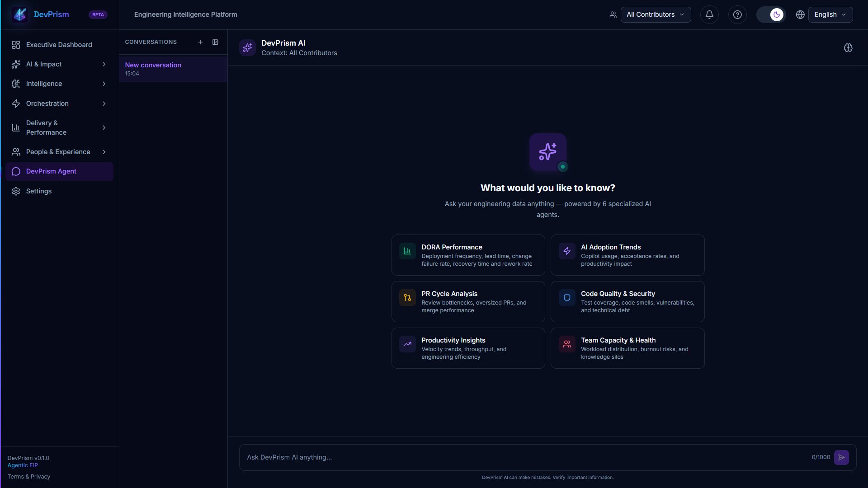868x488 pixels.
Task: Expand Orchestration chevron
Action: pos(104,103)
